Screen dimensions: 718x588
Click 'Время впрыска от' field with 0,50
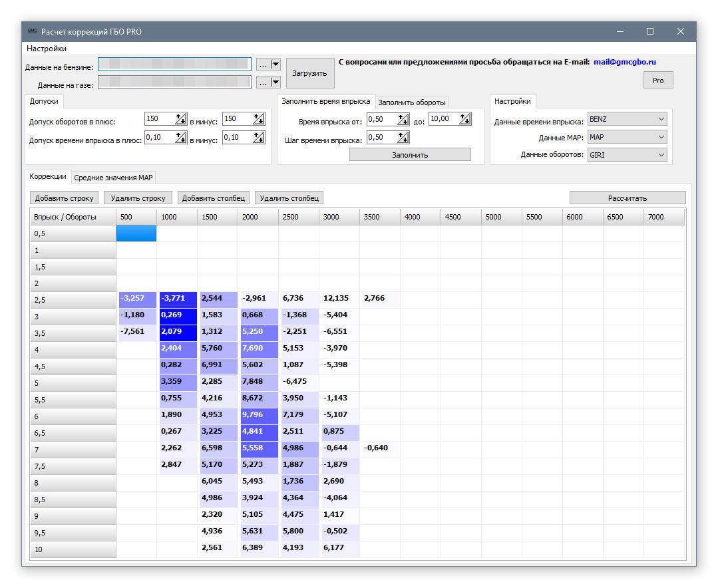(382, 120)
